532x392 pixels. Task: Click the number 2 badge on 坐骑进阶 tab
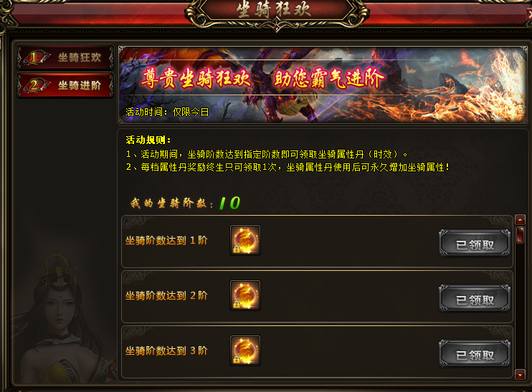[x=34, y=85]
